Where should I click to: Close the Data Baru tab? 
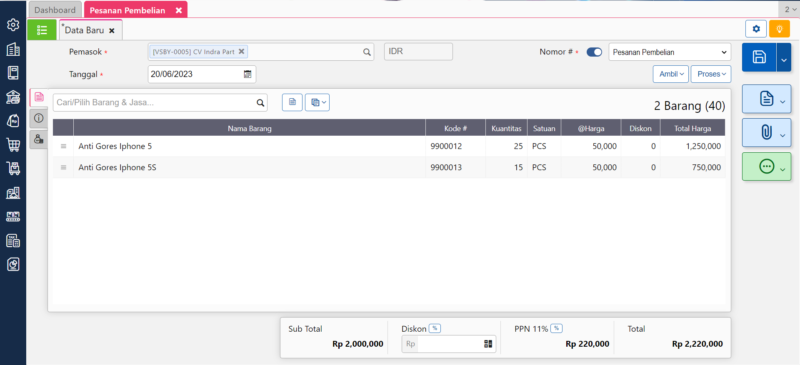click(x=112, y=31)
